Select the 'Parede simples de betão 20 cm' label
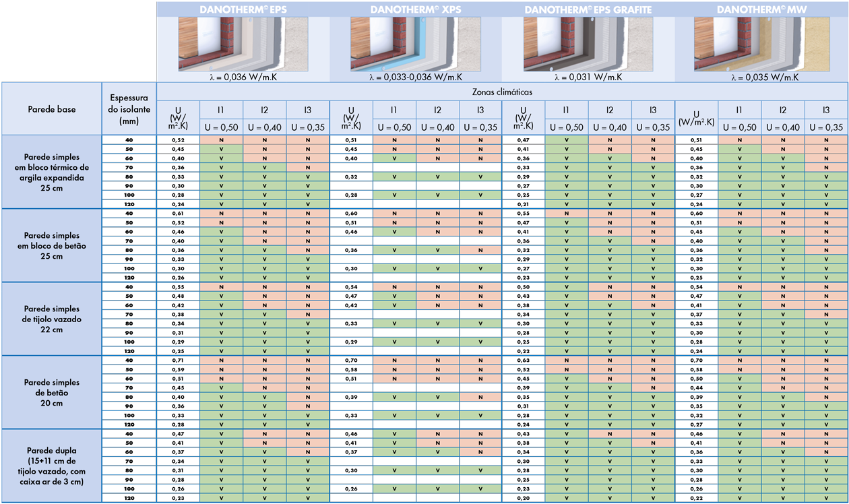 tap(52, 392)
